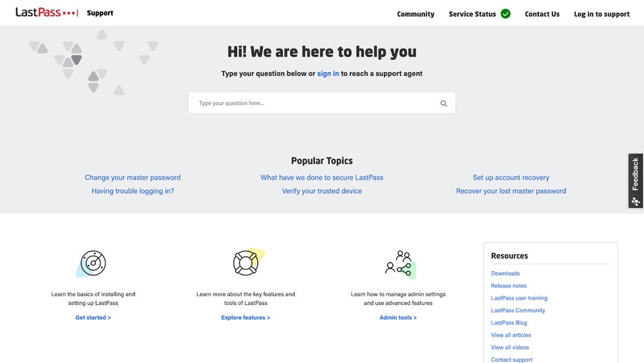Click the radar icon above Get started
This screenshot has width=644, height=363.
(93, 263)
